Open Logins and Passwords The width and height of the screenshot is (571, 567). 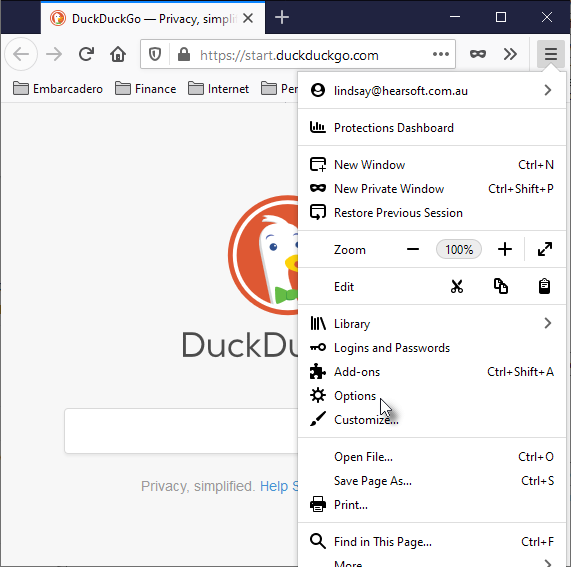432,347
